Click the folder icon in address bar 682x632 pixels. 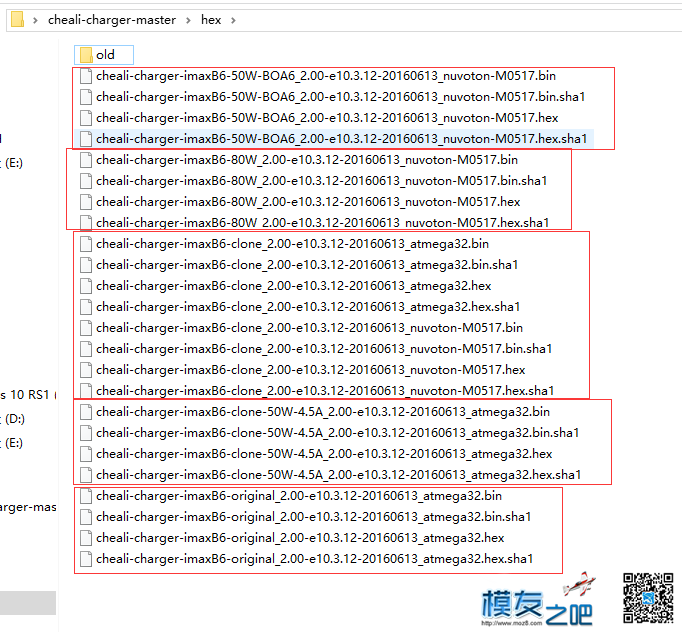[x=17, y=20]
